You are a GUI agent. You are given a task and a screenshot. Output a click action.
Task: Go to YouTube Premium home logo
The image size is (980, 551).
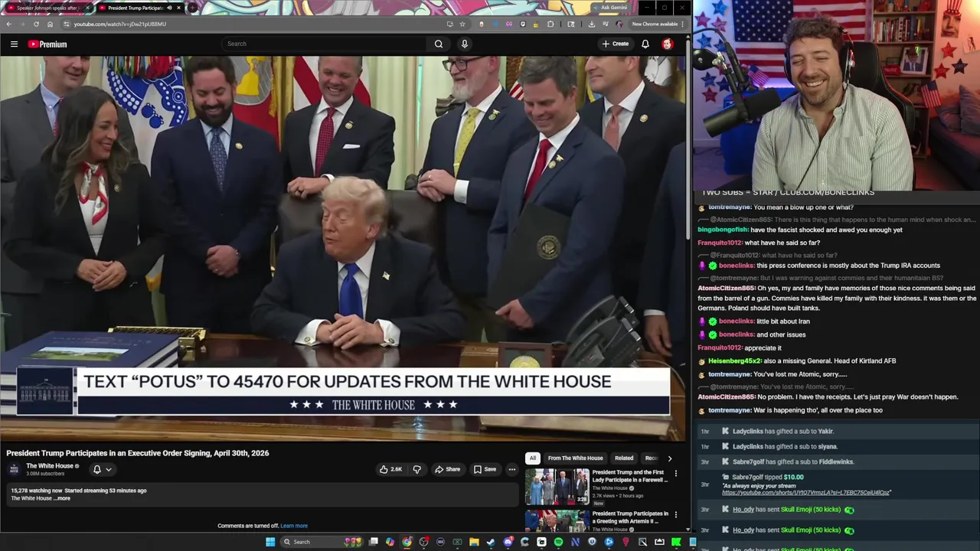[x=47, y=44]
